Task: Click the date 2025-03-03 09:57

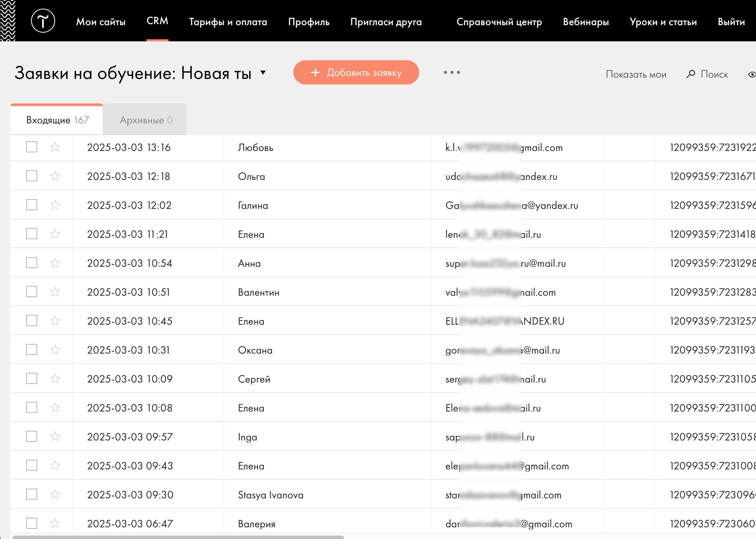Action: point(130,437)
